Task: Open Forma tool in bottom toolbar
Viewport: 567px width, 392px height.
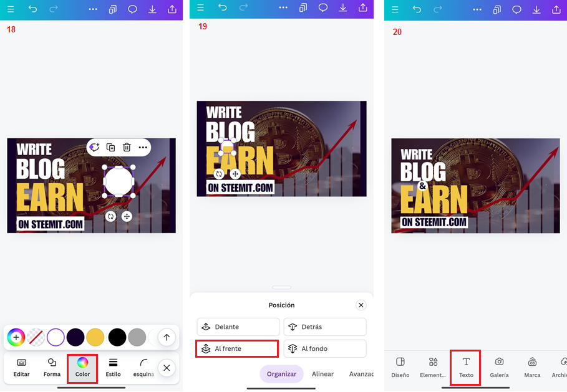Action: coord(52,368)
